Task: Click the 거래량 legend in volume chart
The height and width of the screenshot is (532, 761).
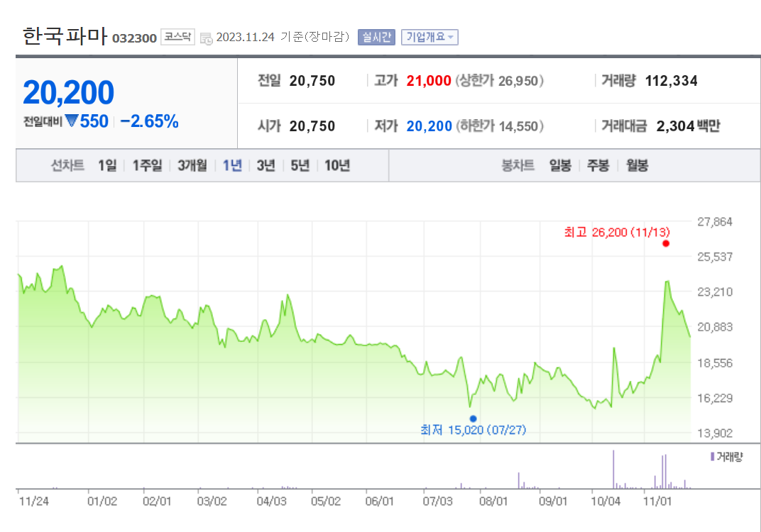Action: [726, 457]
